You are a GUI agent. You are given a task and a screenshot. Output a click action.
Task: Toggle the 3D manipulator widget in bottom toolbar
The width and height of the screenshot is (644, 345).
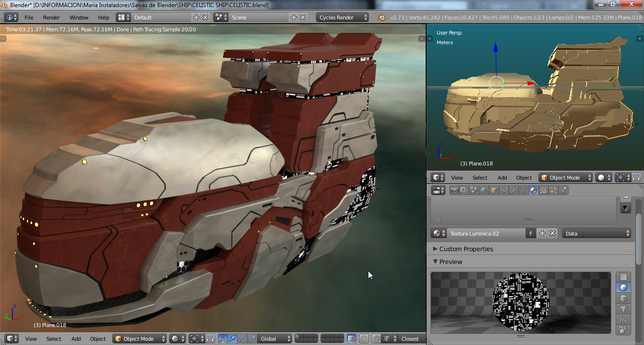223,339
